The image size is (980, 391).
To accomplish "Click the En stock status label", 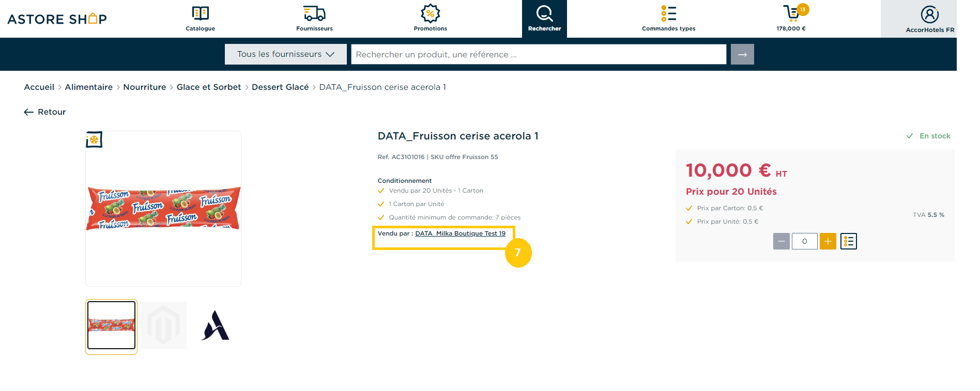I will pyautogui.click(x=928, y=136).
